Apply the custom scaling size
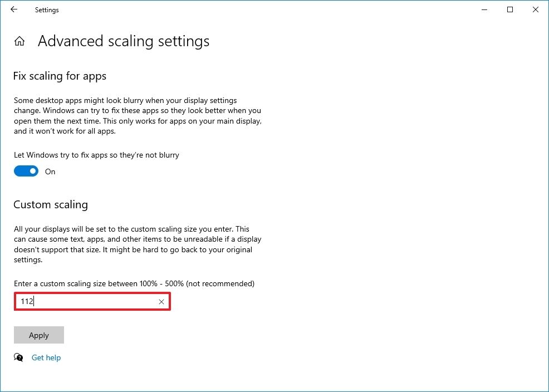Screen dimensions: 549x392 pyautogui.click(x=38, y=335)
